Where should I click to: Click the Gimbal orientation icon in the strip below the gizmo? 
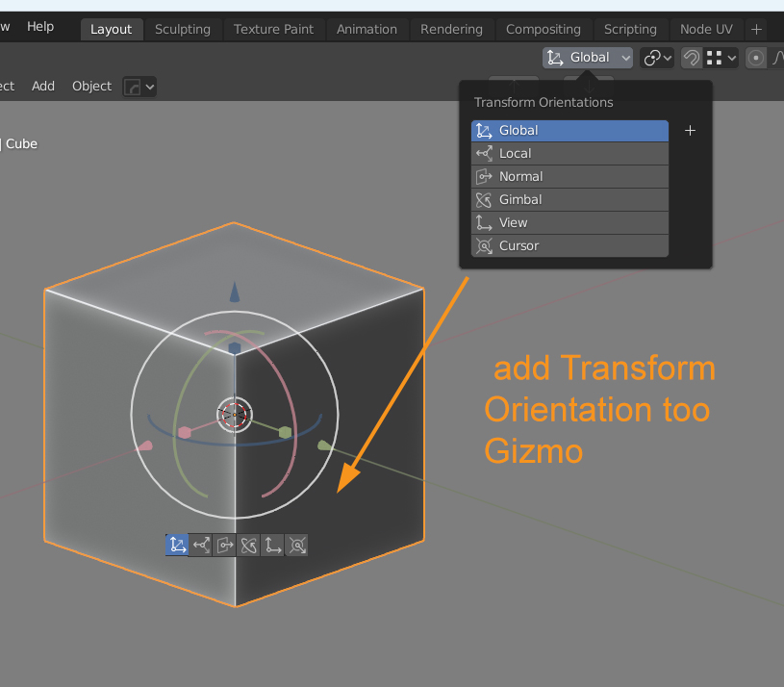point(249,545)
